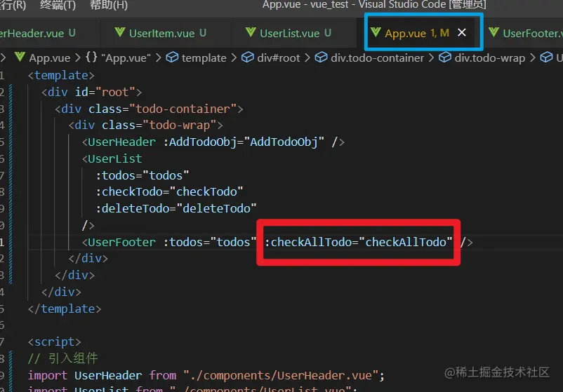Expand chevron after "App.vue" object breadcrumb
Screen dimensions: 563x392
159,58
